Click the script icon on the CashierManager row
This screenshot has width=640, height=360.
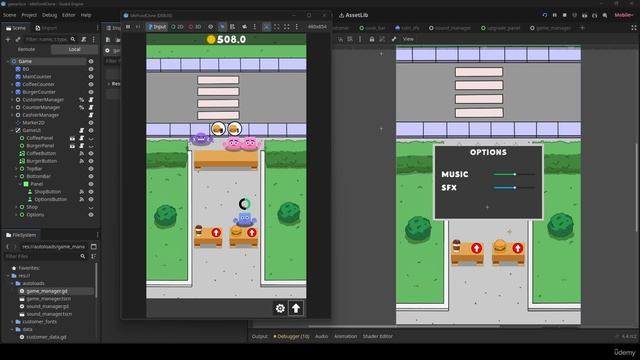pos(91,115)
